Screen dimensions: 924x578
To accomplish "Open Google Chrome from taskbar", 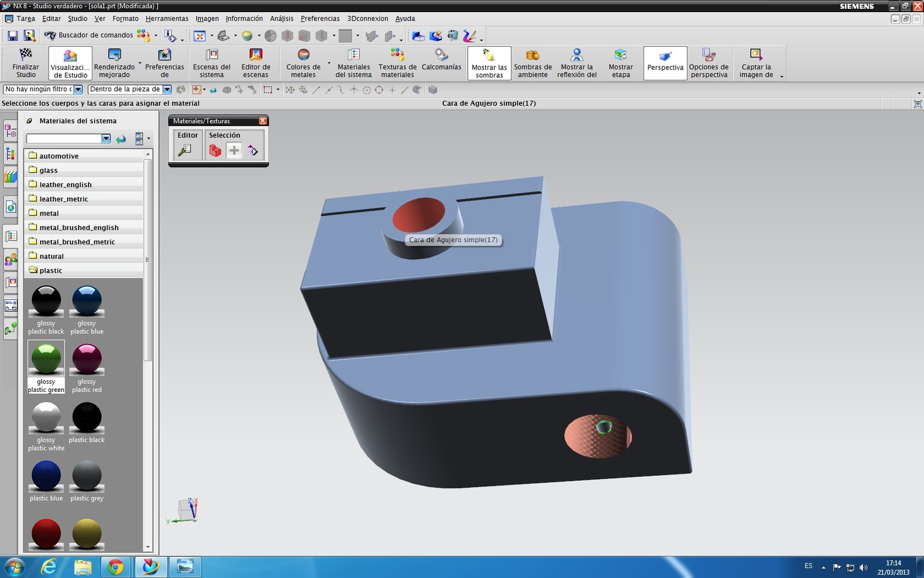I will (x=115, y=567).
